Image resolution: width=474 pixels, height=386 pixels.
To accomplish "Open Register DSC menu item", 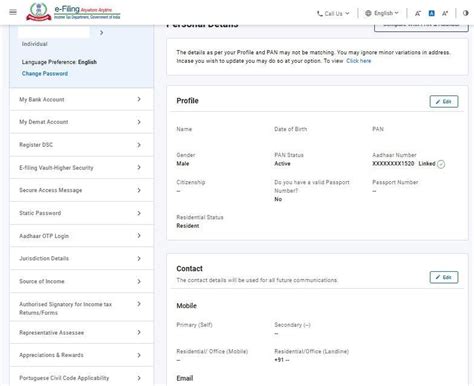I will [x=81, y=145].
